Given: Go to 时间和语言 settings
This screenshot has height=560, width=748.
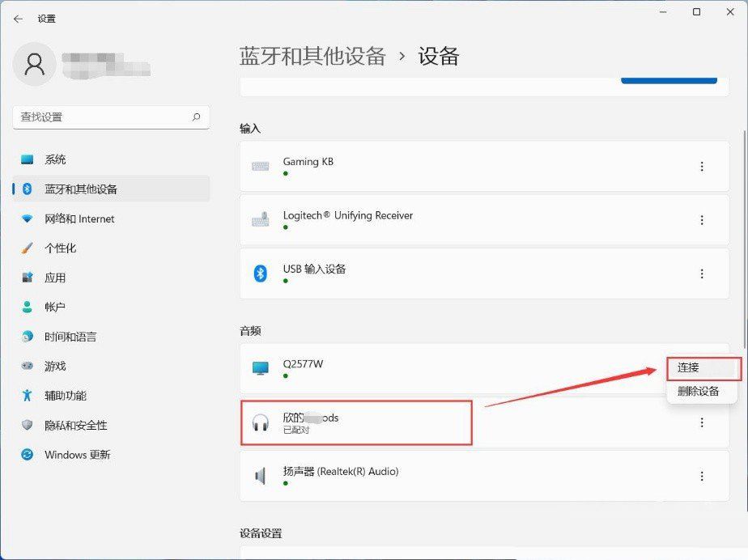Looking at the screenshot, I should pos(111,337).
